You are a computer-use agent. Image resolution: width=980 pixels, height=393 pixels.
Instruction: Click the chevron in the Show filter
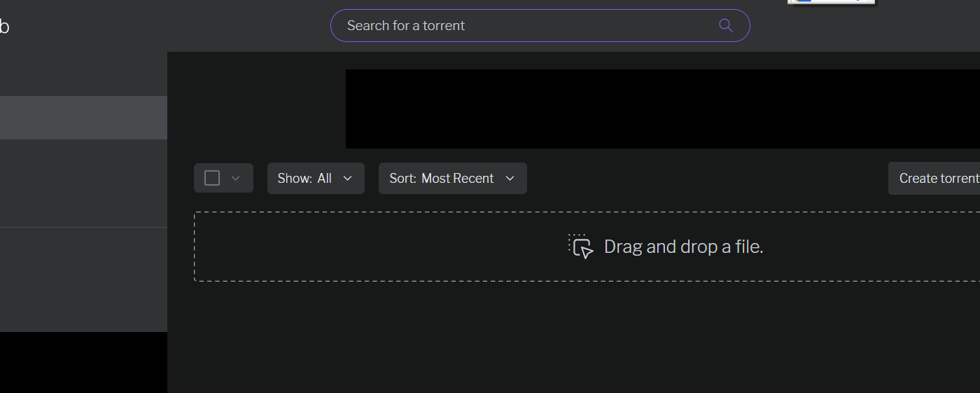pyautogui.click(x=348, y=179)
